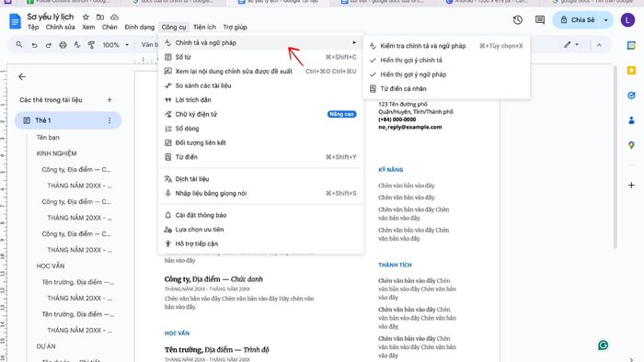Select Dịch tài liệu

260,179
